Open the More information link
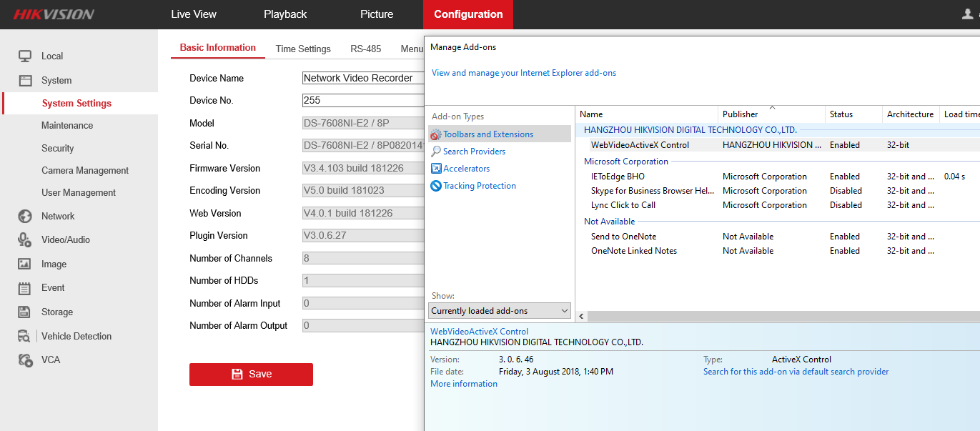The height and width of the screenshot is (431, 980). point(464,384)
